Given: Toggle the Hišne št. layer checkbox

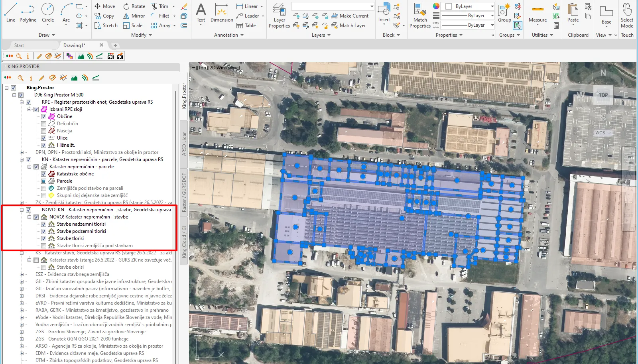Looking at the screenshot, I should pyautogui.click(x=44, y=145).
